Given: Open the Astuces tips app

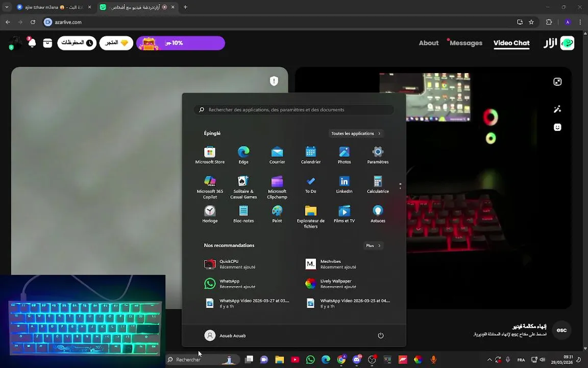Looking at the screenshot, I should pyautogui.click(x=378, y=214).
